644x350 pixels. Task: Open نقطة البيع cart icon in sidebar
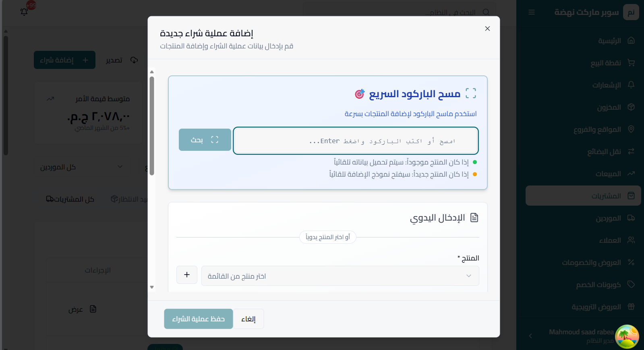click(631, 63)
